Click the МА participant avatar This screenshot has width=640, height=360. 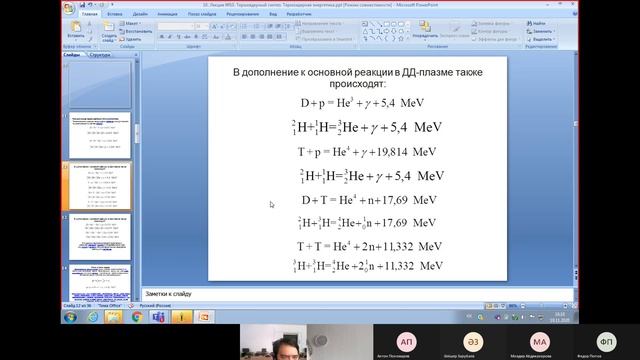(x=540, y=342)
